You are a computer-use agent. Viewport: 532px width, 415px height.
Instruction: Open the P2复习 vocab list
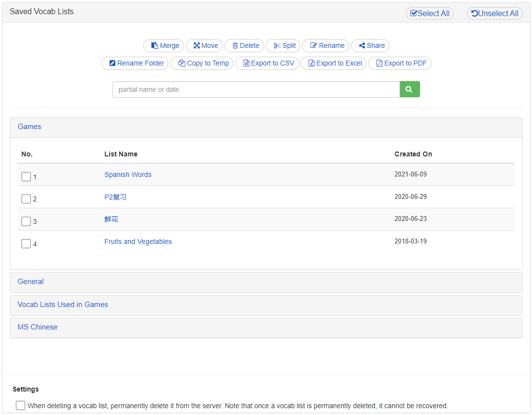115,197
